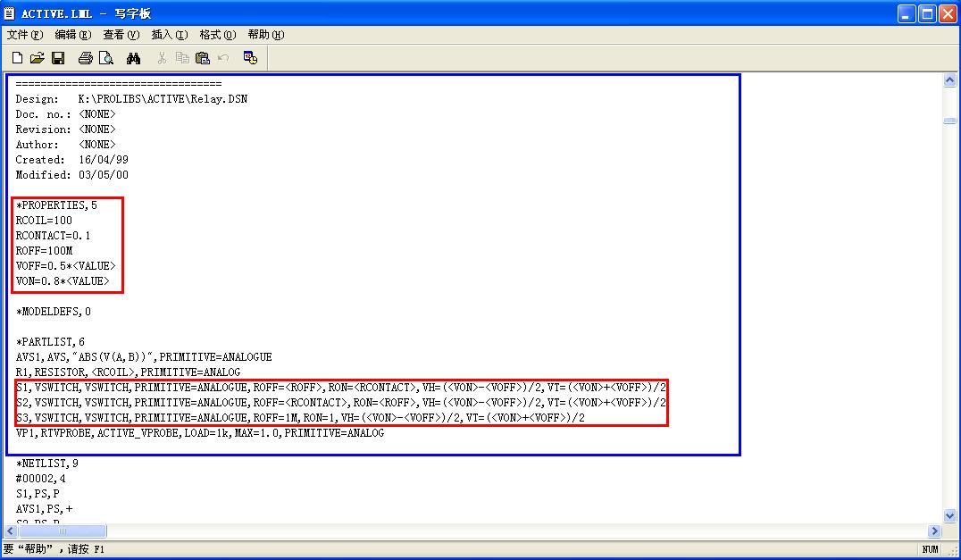Open a file with the Open folder icon

point(37,58)
